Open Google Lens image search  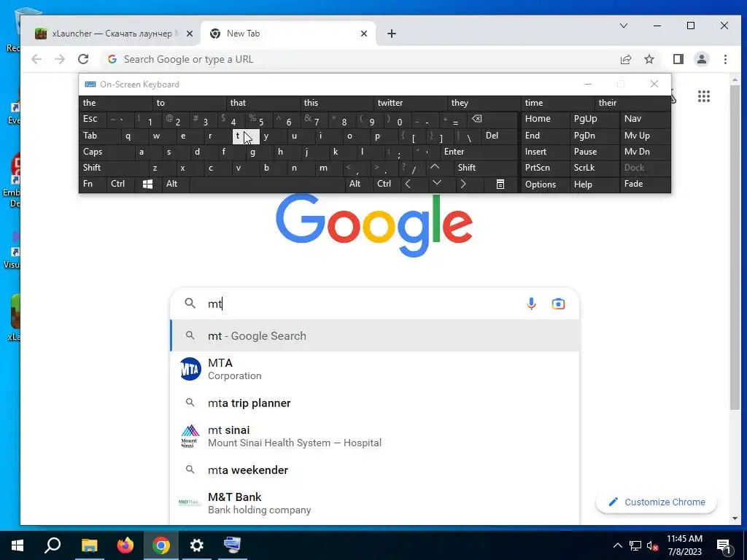coord(558,303)
